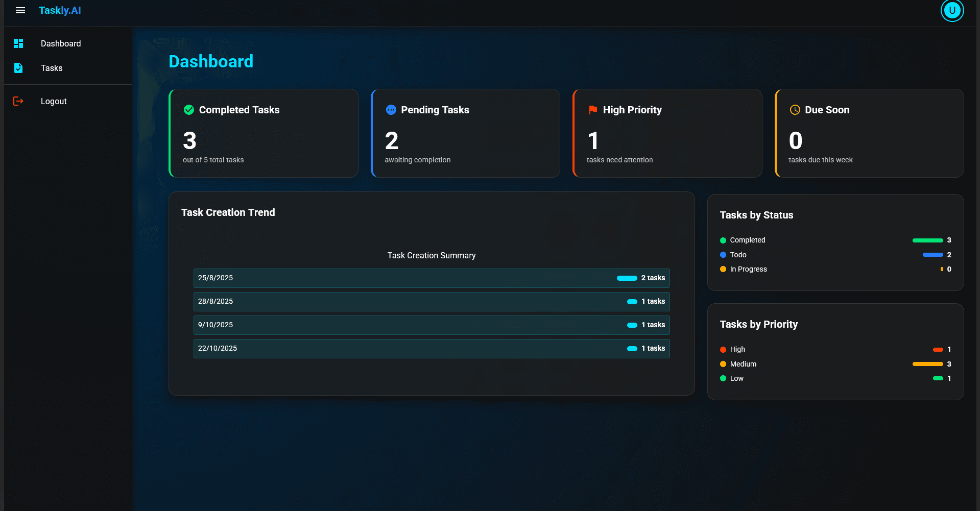
Task: Click the Logout arrow icon
Action: pyautogui.click(x=18, y=101)
